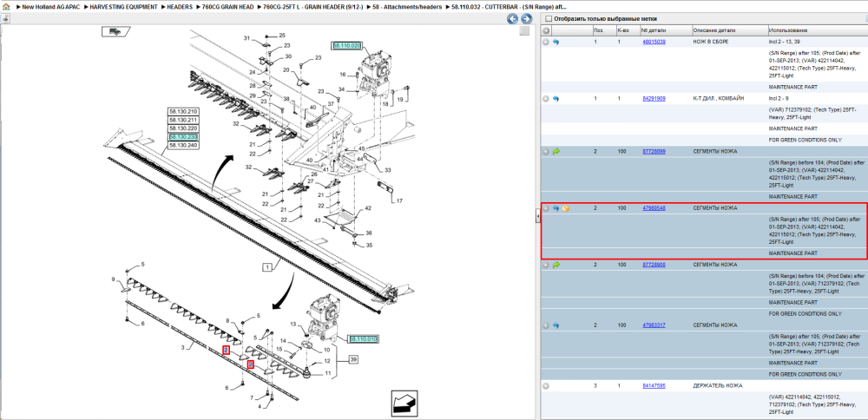
Task: Click the plus icon in the table header
Action: pyautogui.click(x=546, y=30)
